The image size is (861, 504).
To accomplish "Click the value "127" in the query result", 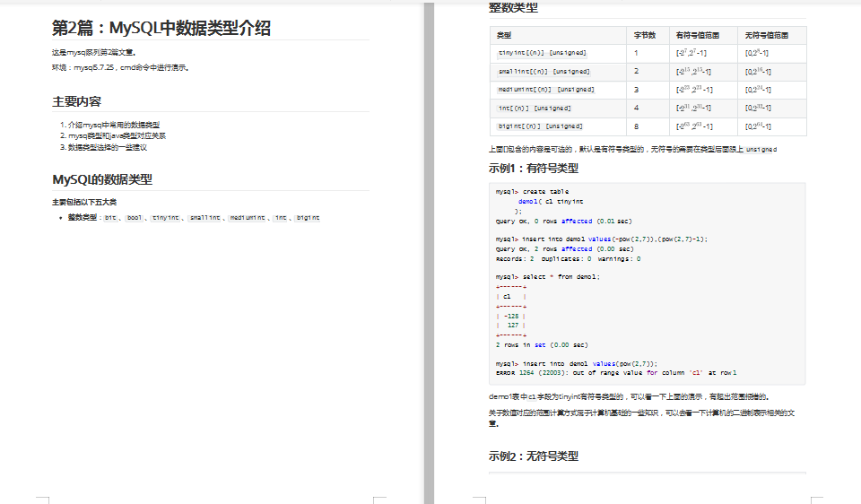I will 513,325.
